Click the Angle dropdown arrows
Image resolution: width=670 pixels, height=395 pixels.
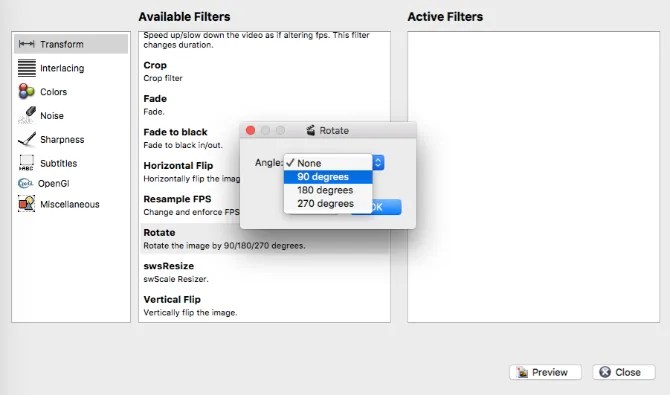tap(378, 162)
